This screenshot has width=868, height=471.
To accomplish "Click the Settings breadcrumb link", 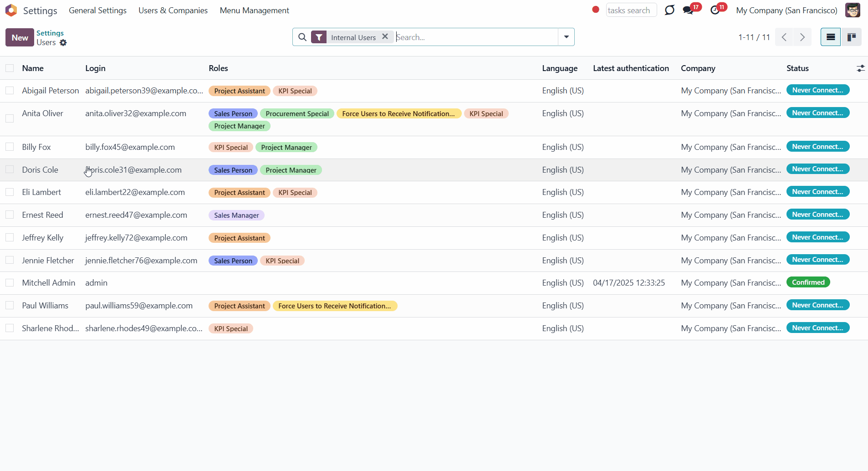I will 50,33.
